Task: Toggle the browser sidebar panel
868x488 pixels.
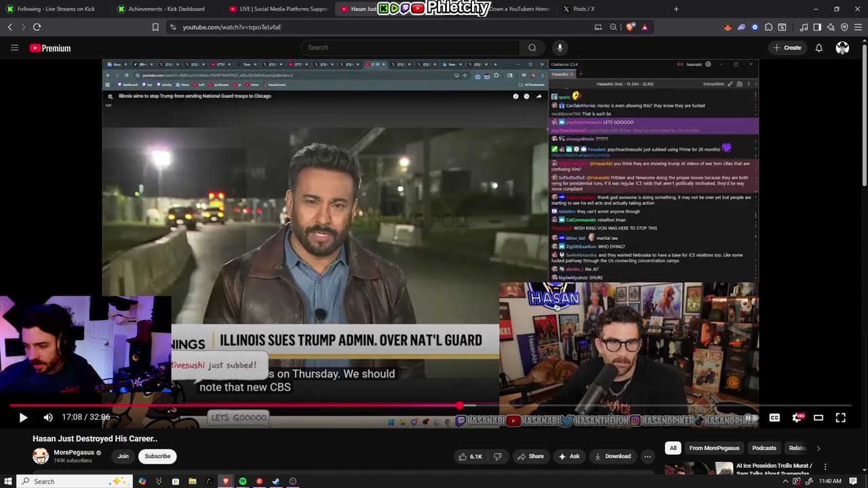Action: 817,27
